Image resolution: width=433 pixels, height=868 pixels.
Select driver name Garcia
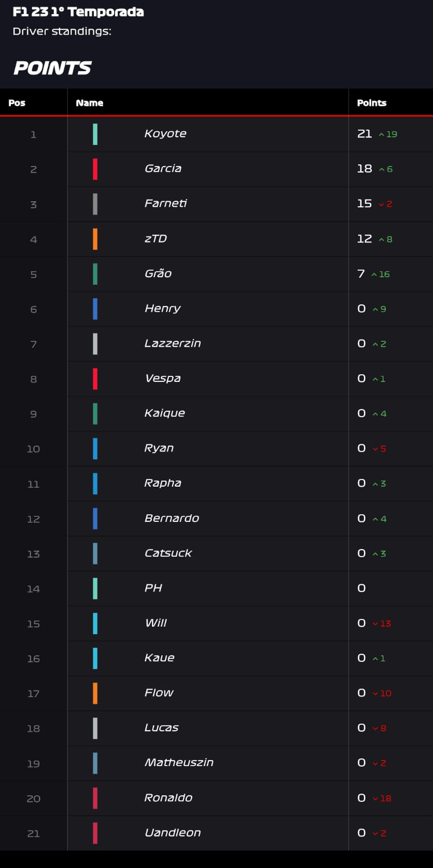(x=163, y=169)
